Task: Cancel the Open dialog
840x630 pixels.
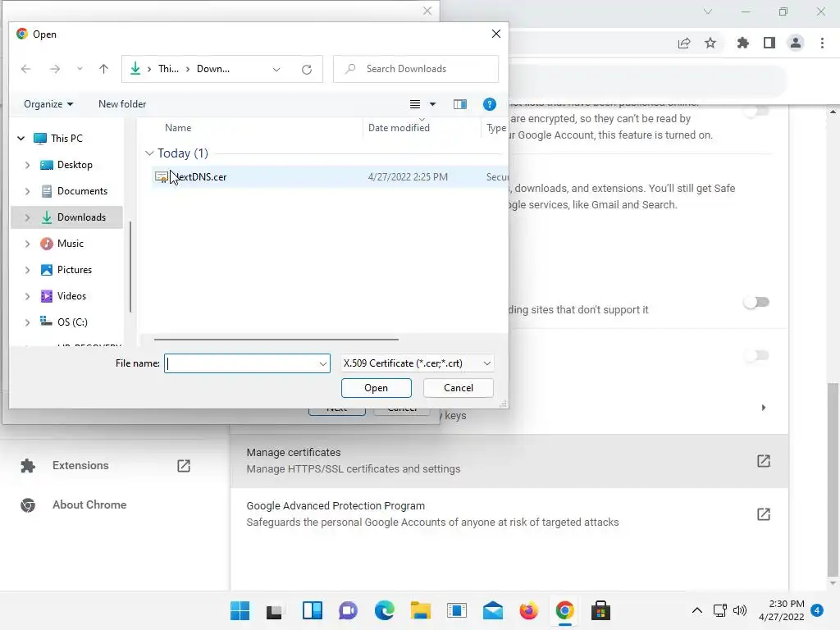Action: [x=458, y=388]
